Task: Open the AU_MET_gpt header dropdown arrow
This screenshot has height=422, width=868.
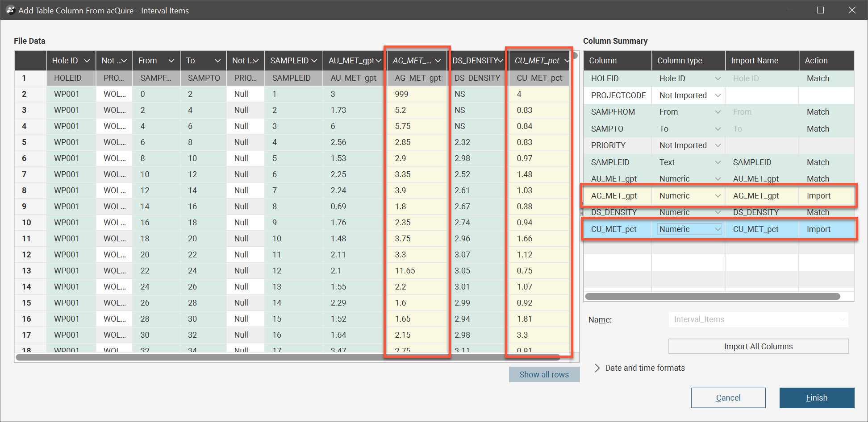Action: click(379, 61)
